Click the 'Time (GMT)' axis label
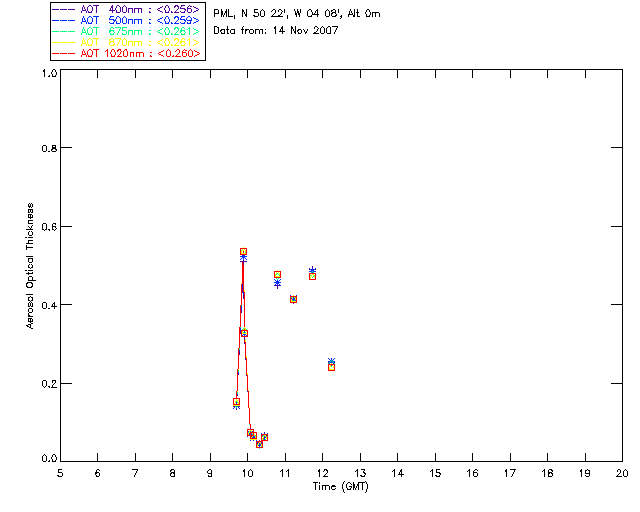 pos(341,487)
